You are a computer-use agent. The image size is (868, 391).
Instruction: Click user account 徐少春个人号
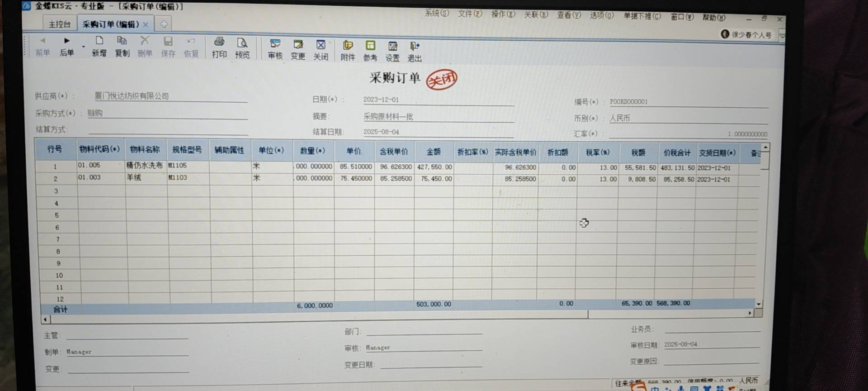point(746,34)
